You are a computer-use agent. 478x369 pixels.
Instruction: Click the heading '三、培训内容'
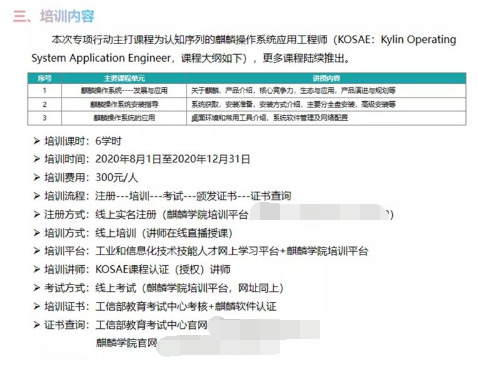pyautogui.click(x=54, y=16)
